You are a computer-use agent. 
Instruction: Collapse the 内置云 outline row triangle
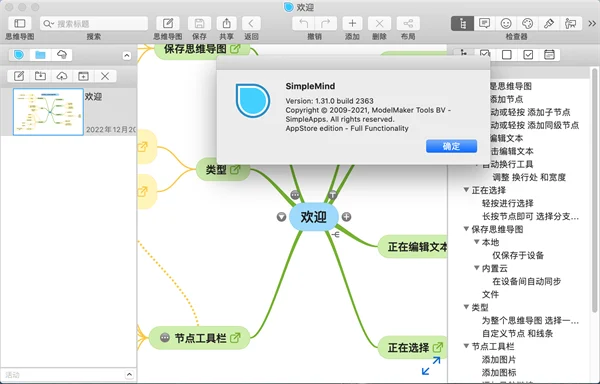[x=476, y=268]
